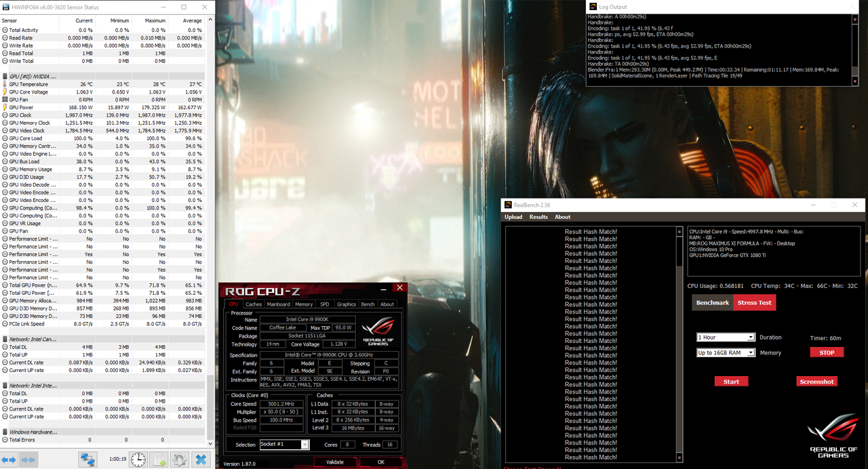The image size is (868, 469).
Task: Click the Current DL rate icon under Intel Can
Action: tap(5, 363)
